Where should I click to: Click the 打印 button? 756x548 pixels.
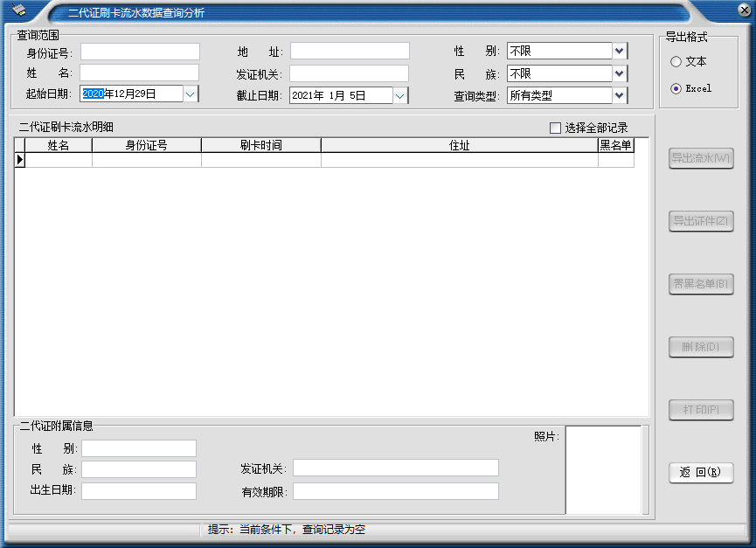pos(701,410)
